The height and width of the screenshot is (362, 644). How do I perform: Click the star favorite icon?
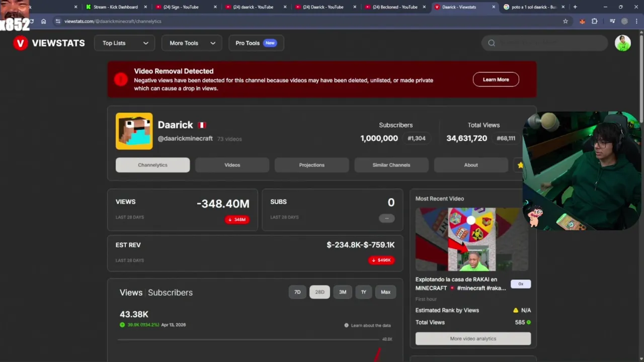pos(520,165)
